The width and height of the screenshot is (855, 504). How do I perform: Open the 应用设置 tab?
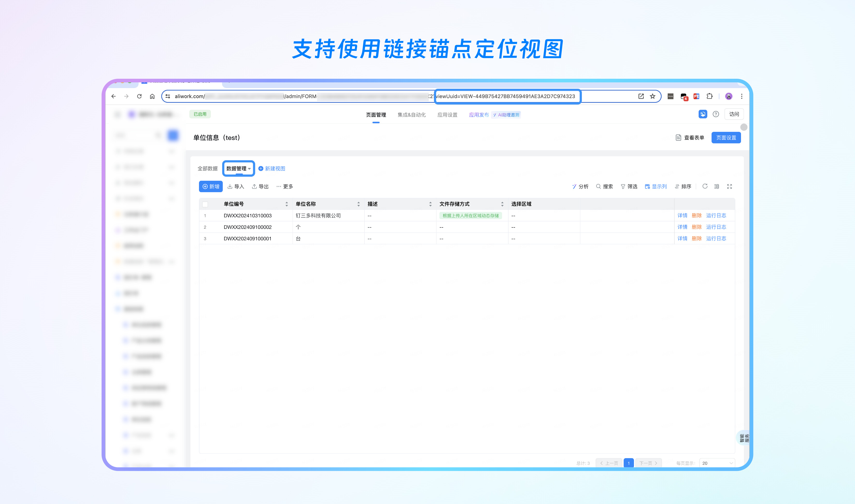click(447, 115)
